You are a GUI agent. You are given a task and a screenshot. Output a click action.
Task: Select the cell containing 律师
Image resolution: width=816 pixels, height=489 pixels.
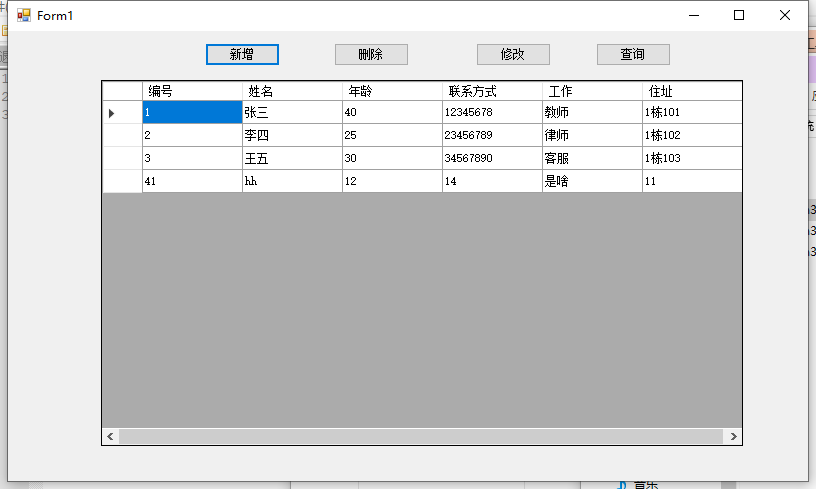tap(592, 135)
